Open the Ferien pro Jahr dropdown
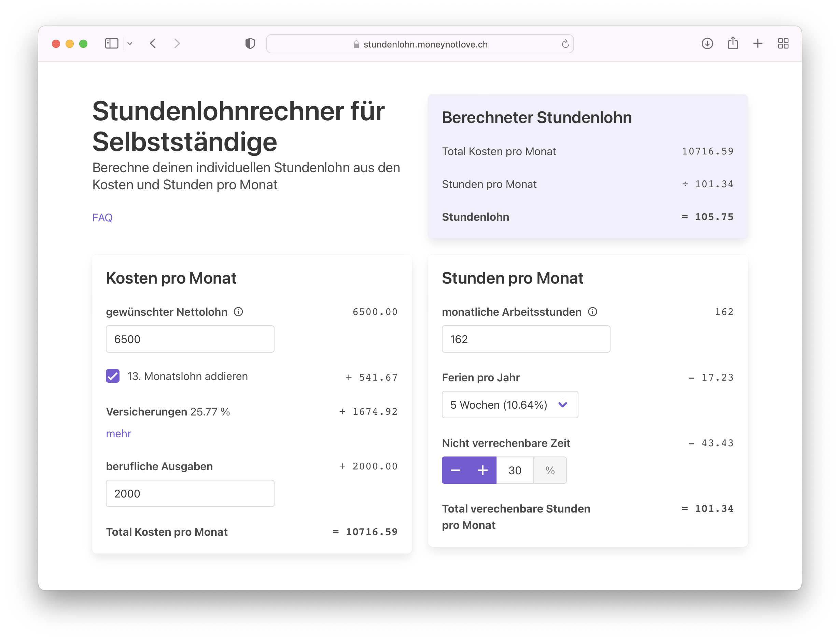Screen dimensions: 840x641 tap(510, 405)
